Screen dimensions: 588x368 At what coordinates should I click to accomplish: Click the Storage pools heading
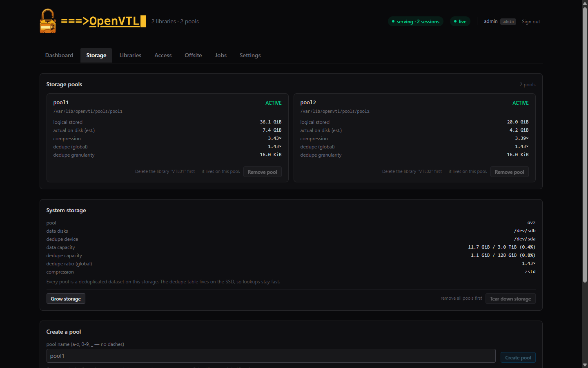tap(64, 84)
